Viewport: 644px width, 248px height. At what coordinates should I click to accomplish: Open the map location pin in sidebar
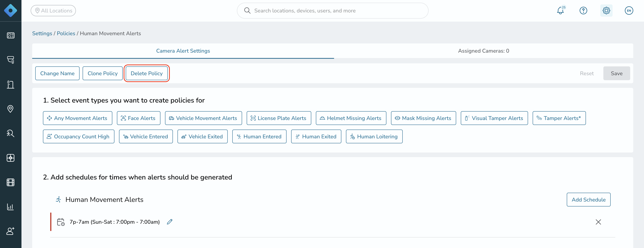point(11,109)
